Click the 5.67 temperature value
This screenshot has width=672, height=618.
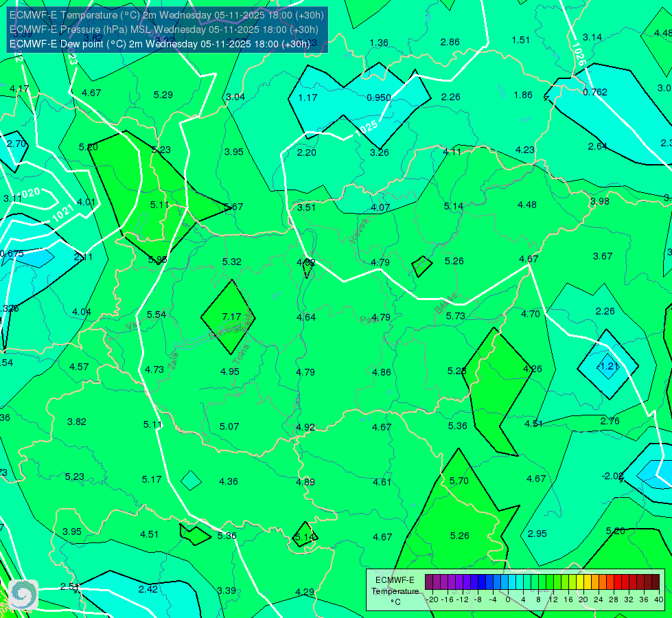coord(234,207)
